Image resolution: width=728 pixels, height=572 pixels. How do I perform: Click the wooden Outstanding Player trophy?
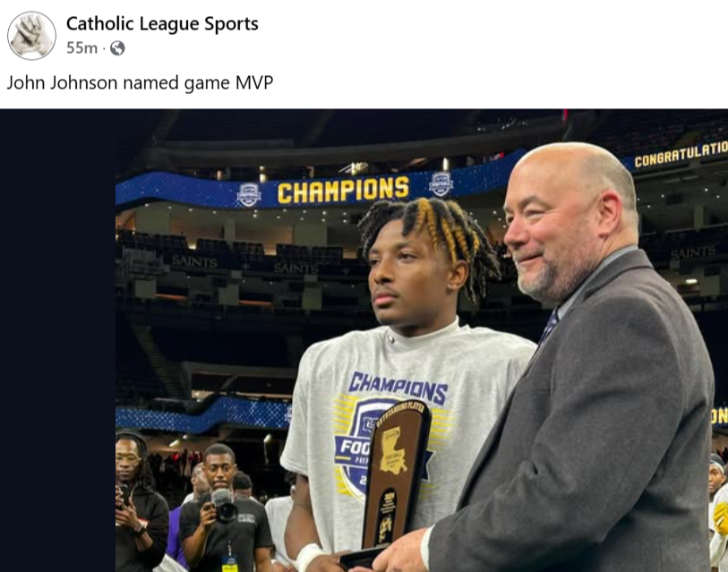(392, 481)
